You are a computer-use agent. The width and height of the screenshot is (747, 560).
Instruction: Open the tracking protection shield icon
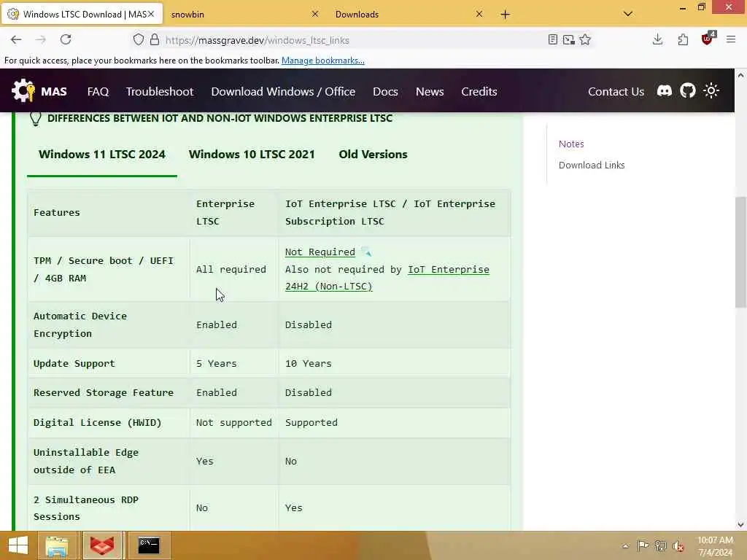coord(138,40)
